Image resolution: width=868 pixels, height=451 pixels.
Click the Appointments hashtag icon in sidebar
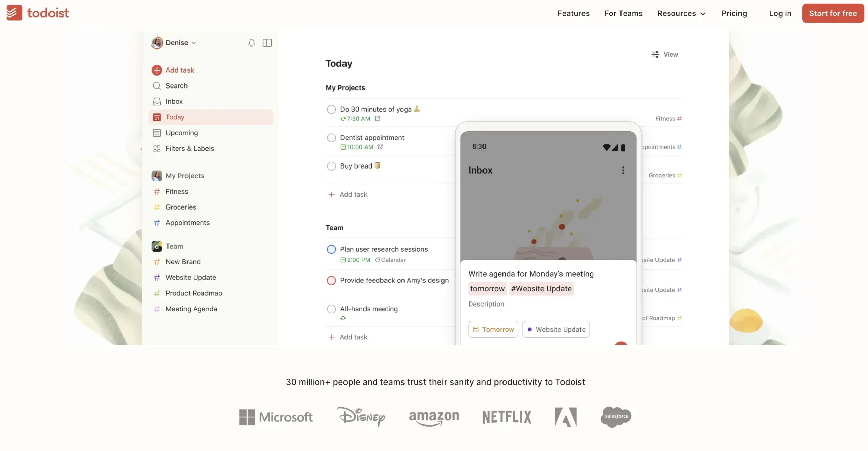pyautogui.click(x=157, y=223)
